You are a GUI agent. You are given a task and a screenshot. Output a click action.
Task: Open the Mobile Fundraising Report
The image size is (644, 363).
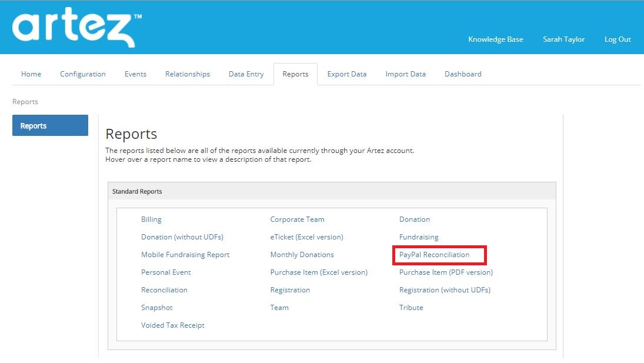(x=185, y=255)
